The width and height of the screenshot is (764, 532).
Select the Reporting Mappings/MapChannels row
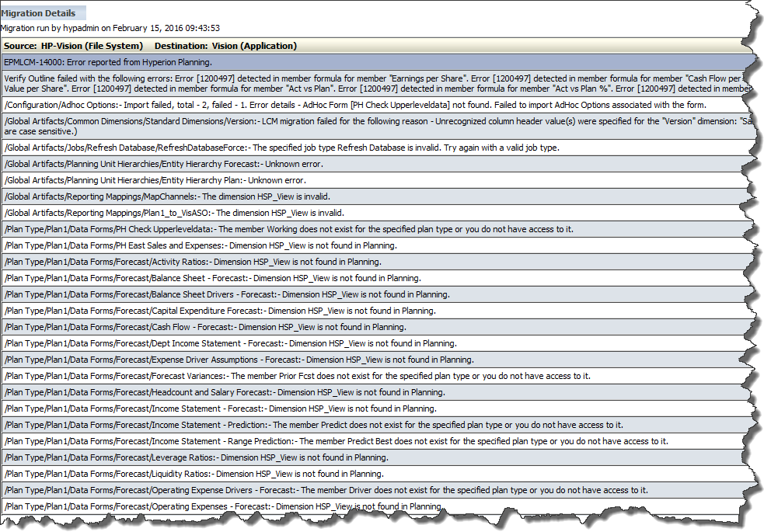tap(375, 196)
